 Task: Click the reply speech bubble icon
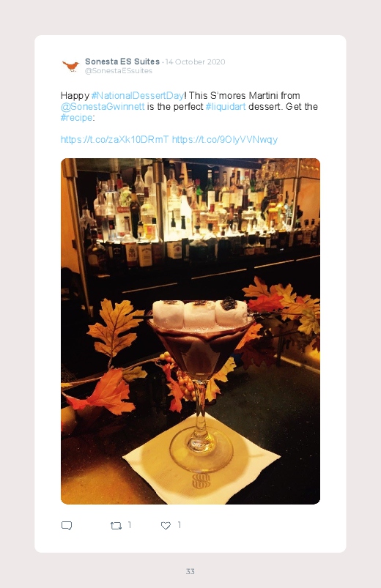(67, 525)
